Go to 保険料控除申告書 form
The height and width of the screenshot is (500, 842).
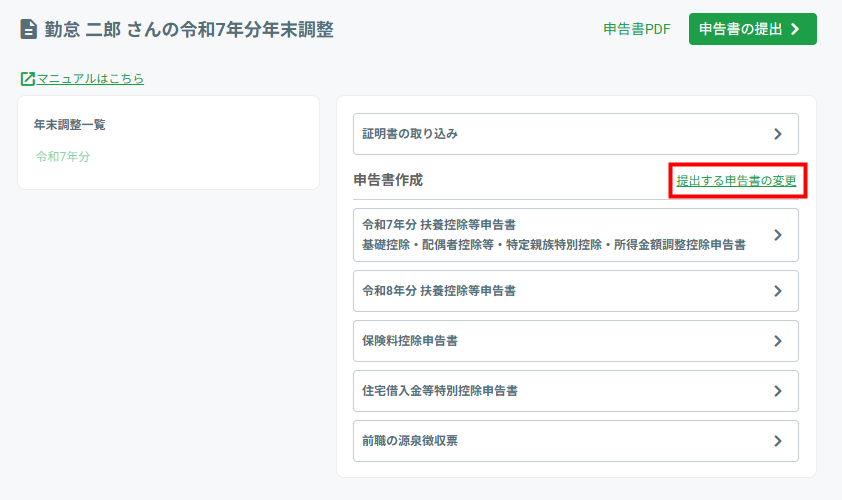coord(410,341)
